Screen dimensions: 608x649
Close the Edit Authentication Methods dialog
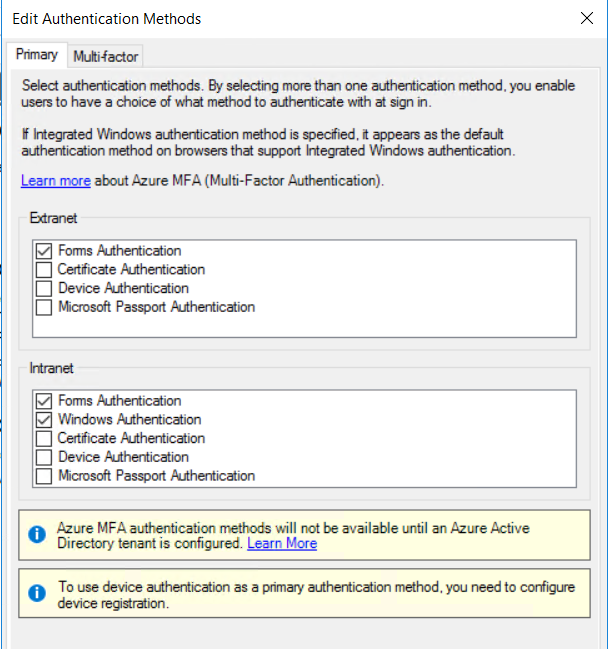[586, 18]
